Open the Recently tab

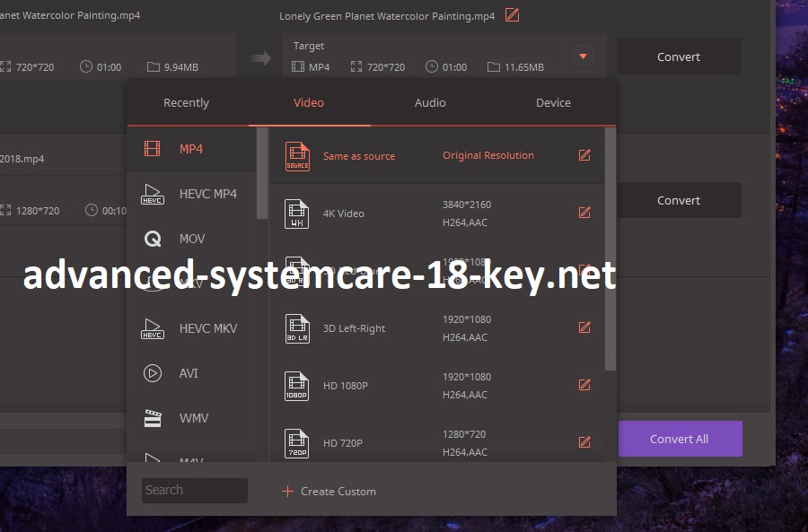(x=186, y=103)
